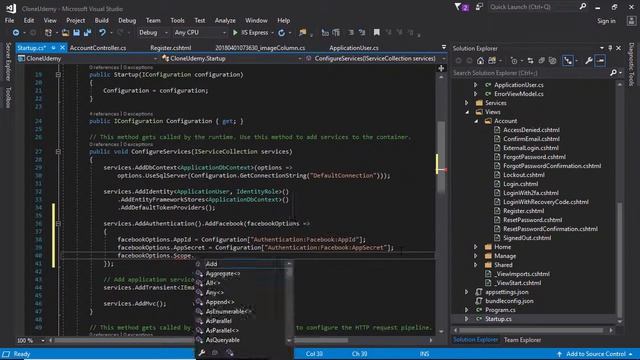
Task: Open the Diagnostic Tools side tab
Action: tap(631, 64)
